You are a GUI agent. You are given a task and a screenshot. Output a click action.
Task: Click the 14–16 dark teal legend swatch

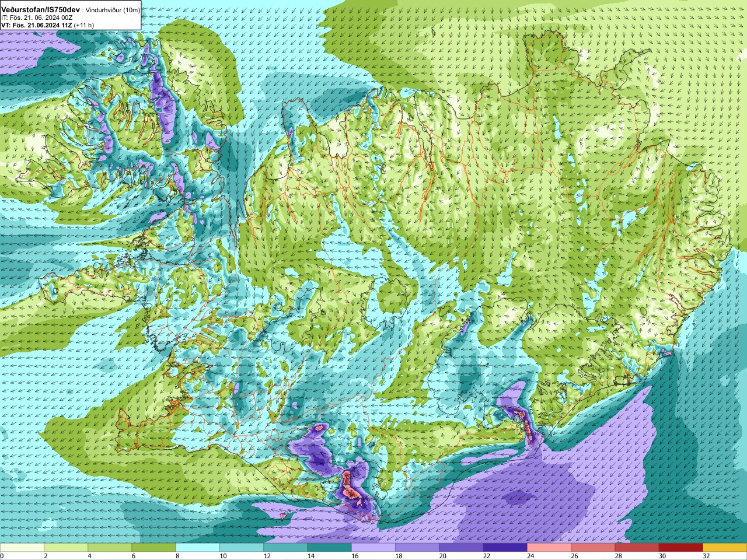tap(330, 548)
